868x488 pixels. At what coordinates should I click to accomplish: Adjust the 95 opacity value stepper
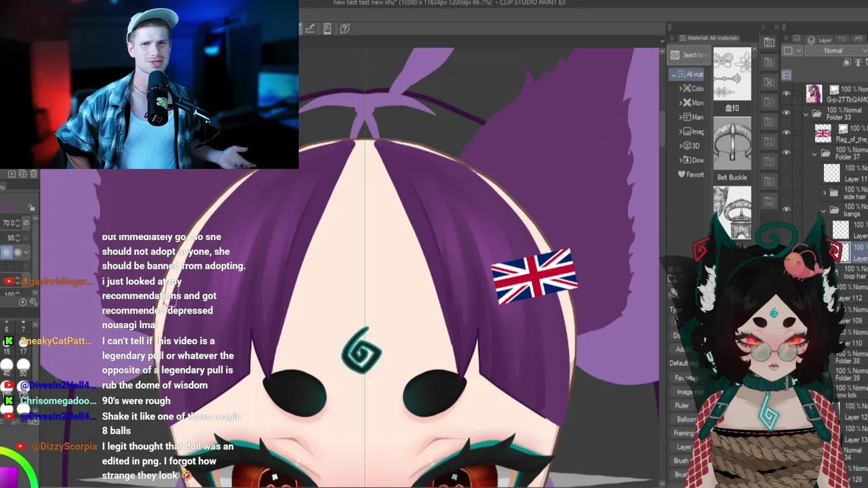[18, 238]
